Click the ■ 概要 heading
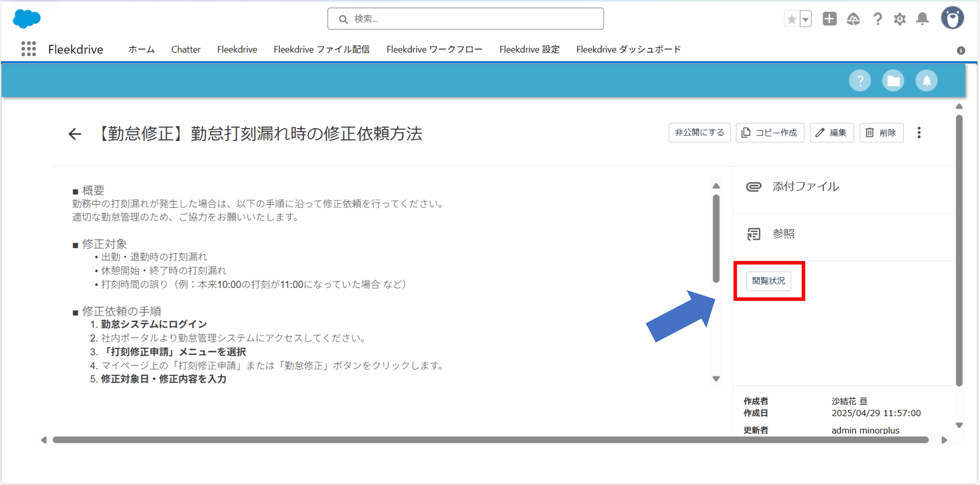 pyautogui.click(x=88, y=190)
